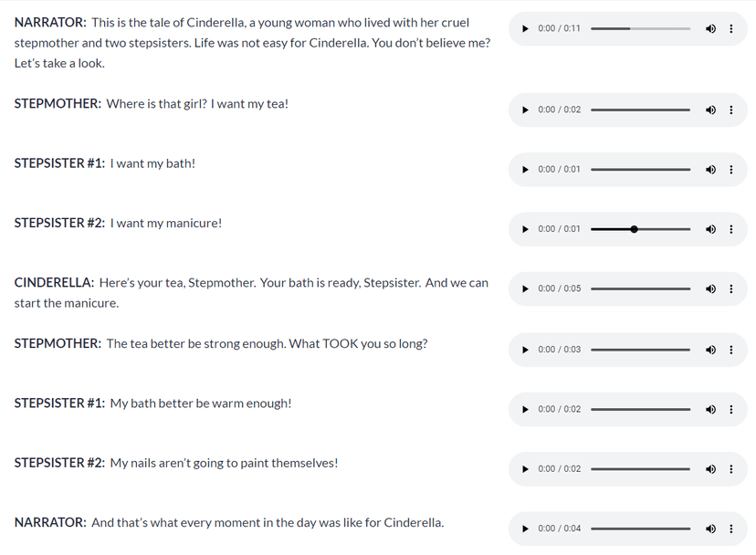Play Stepmother's "I want my tea" clip
Viewport: 756px width, 555px height.
pyautogui.click(x=525, y=110)
